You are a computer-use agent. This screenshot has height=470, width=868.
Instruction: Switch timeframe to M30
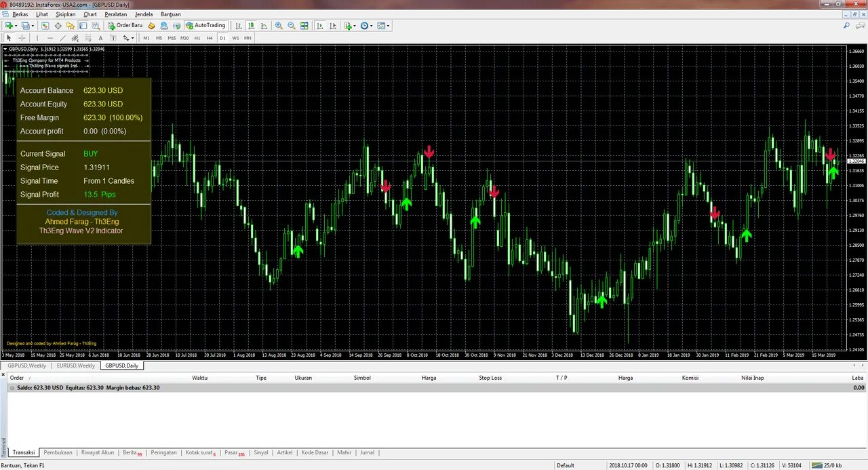click(184, 38)
